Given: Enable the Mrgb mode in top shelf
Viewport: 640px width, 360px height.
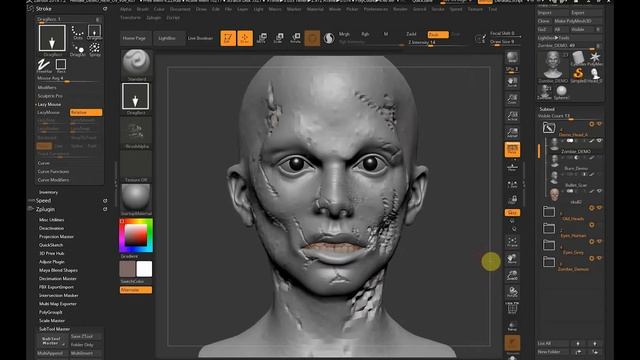Looking at the screenshot, I should click(x=344, y=34).
